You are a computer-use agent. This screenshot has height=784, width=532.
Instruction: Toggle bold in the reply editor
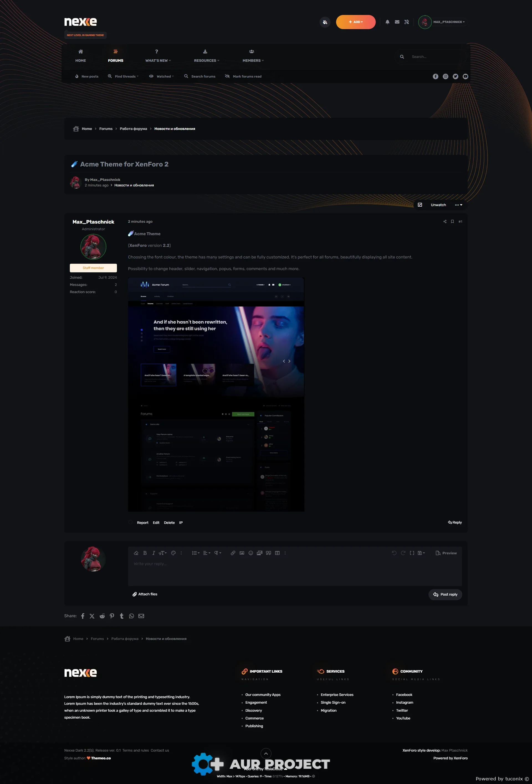coord(145,553)
